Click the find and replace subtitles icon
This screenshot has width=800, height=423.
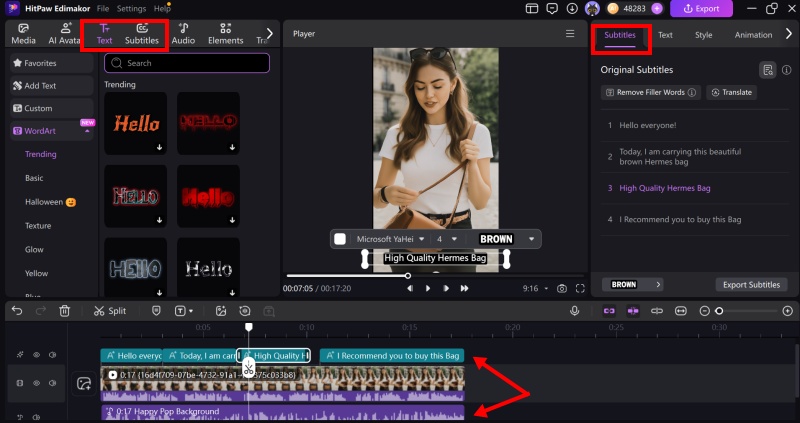[x=767, y=70]
